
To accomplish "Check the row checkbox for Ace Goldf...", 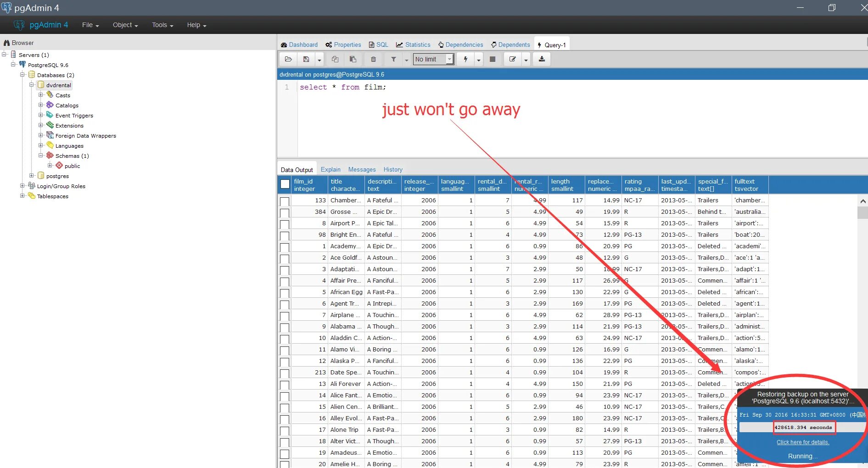I will point(285,259).
